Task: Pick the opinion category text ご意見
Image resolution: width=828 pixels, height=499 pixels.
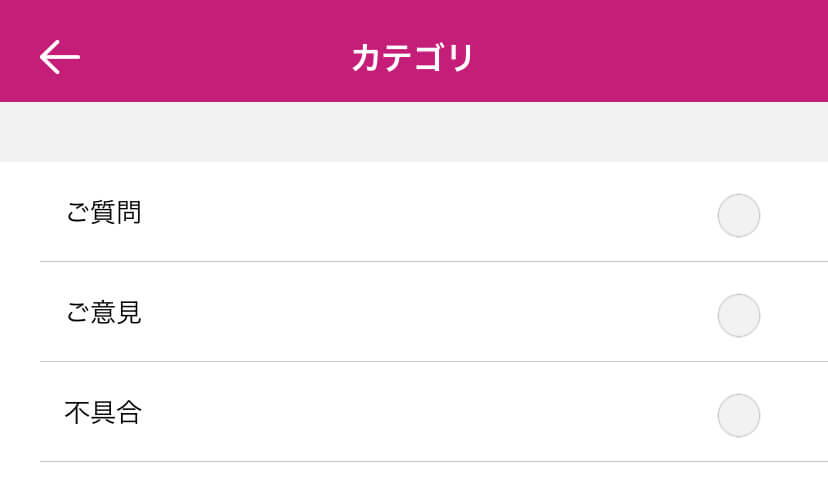Action: tap(103, 313)
